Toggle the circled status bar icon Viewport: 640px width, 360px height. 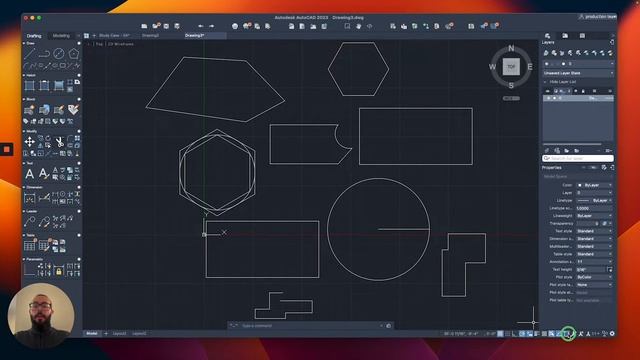click(568, 333)
